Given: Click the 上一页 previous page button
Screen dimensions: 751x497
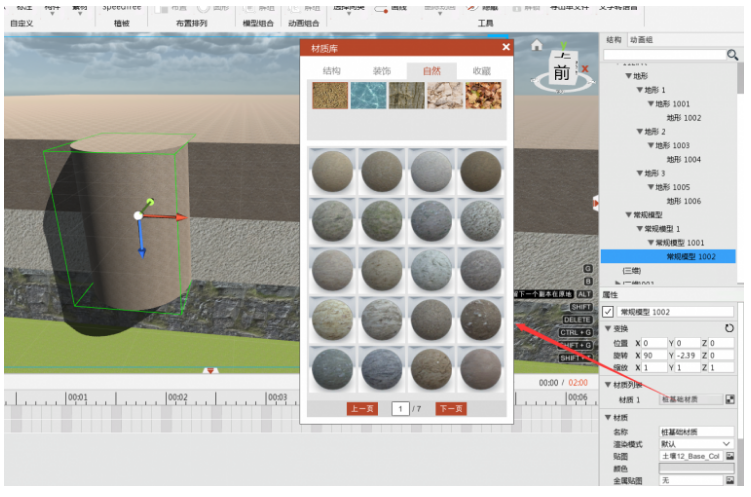Looking at the screenshot, I should pyautogui.click(x=361, y=408).
